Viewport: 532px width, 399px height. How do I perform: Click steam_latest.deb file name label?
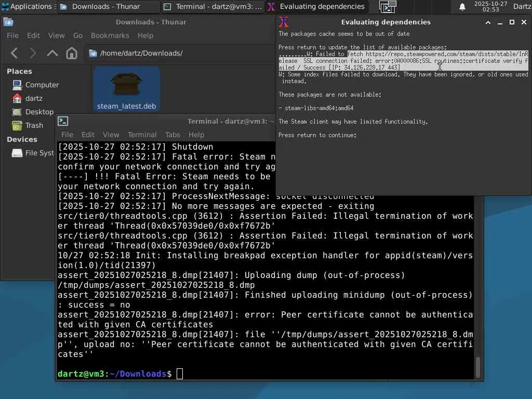pyautogui.click(x=126, y=106)
